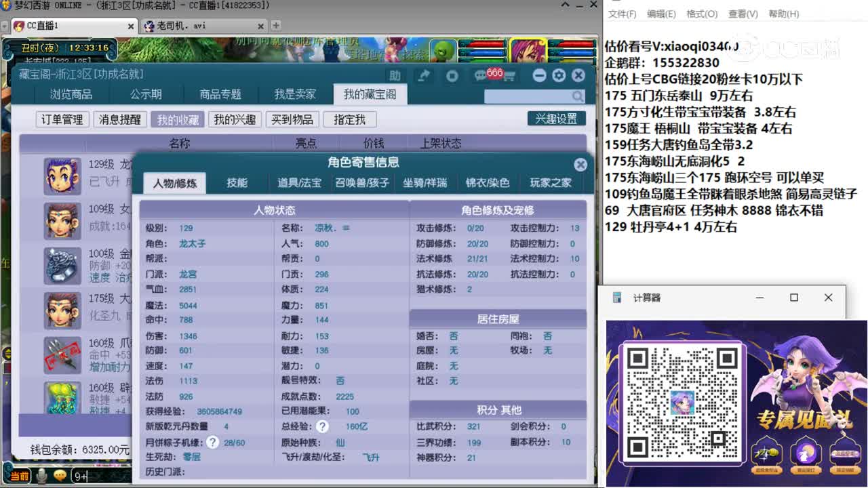
Task: Open Notepad 编辑(E) menu
Action: click(x=661, y=14)
